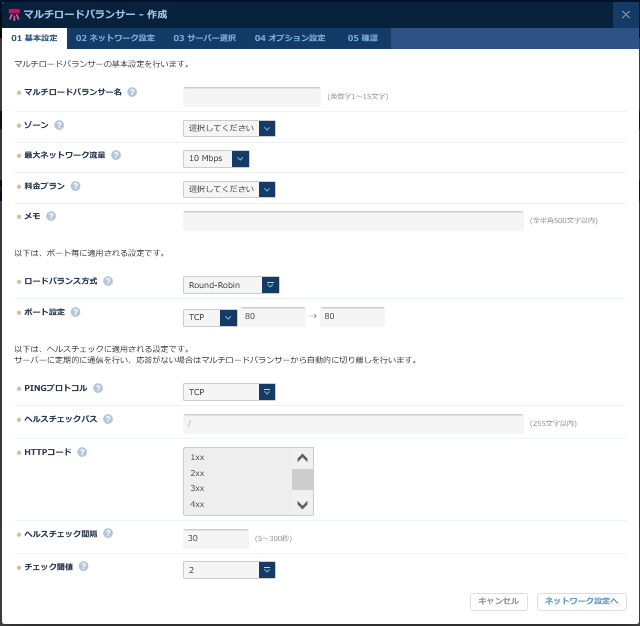This screenshot has width=640, height=626.
Task: Click help icon beside HTTPコード
Action: pyautogui.click(x=82, y=452)
